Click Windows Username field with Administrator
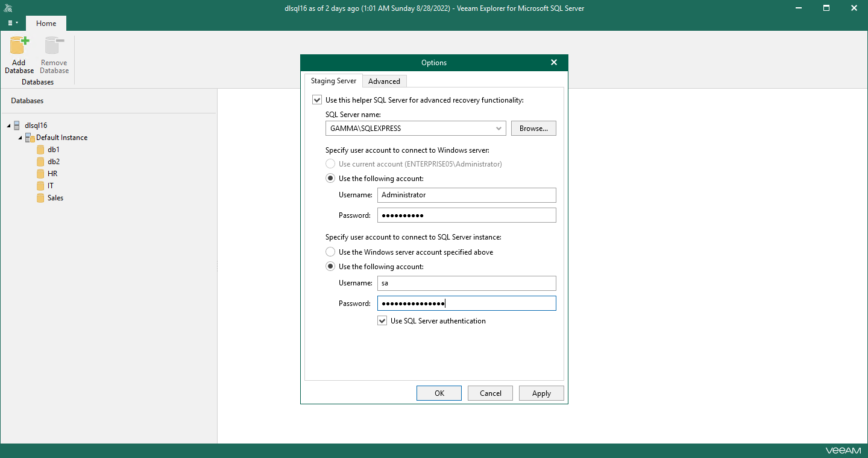868x458 pixels. 467,195
